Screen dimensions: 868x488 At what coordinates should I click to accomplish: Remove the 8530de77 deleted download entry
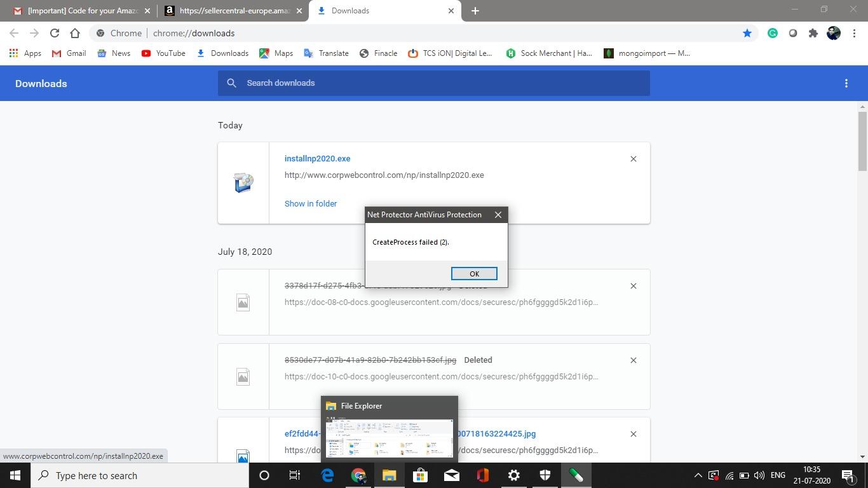click(633, 360)
